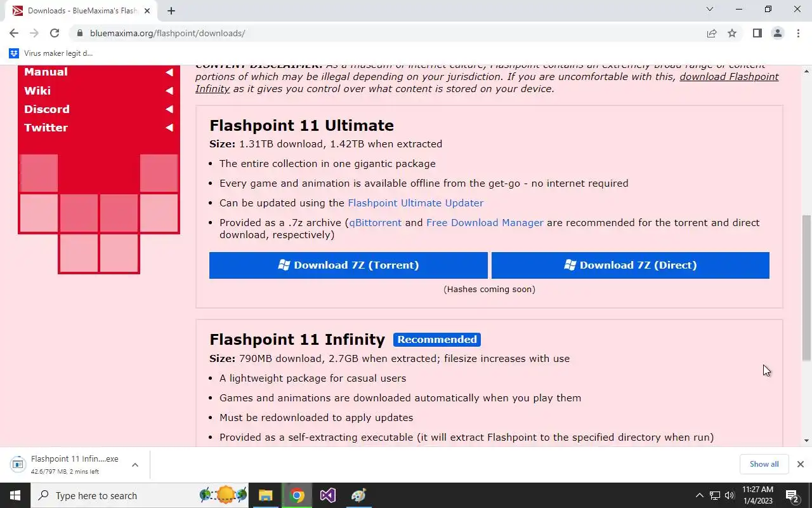Screen dimensions: 812x508
Task: Expand the arrow beside Twitter
Action: tap(169, 128)
